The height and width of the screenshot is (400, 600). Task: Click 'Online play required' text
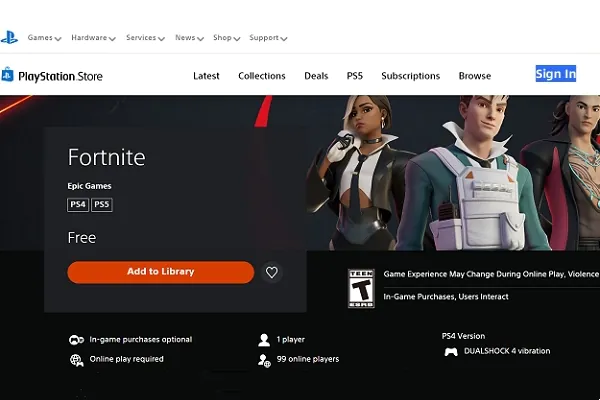click(x=127, y=359)
